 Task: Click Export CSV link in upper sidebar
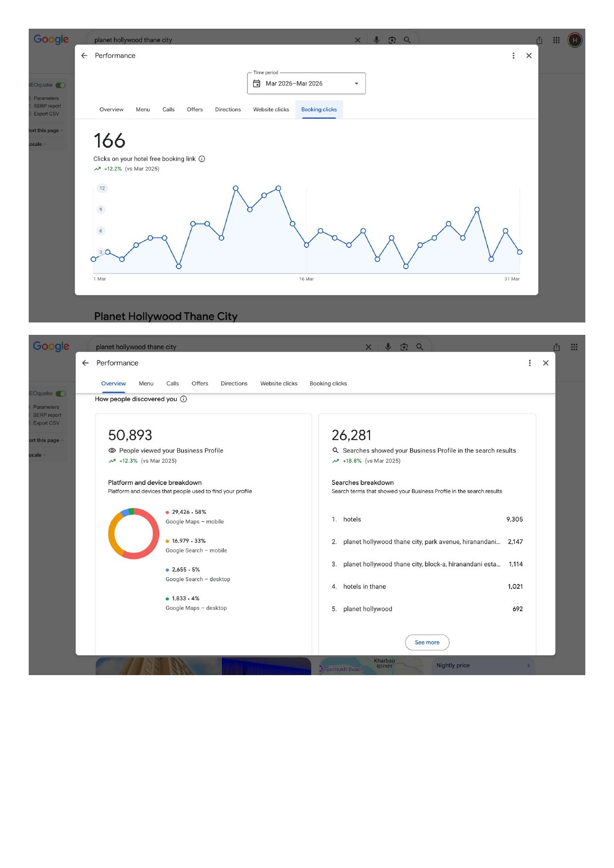46,114
